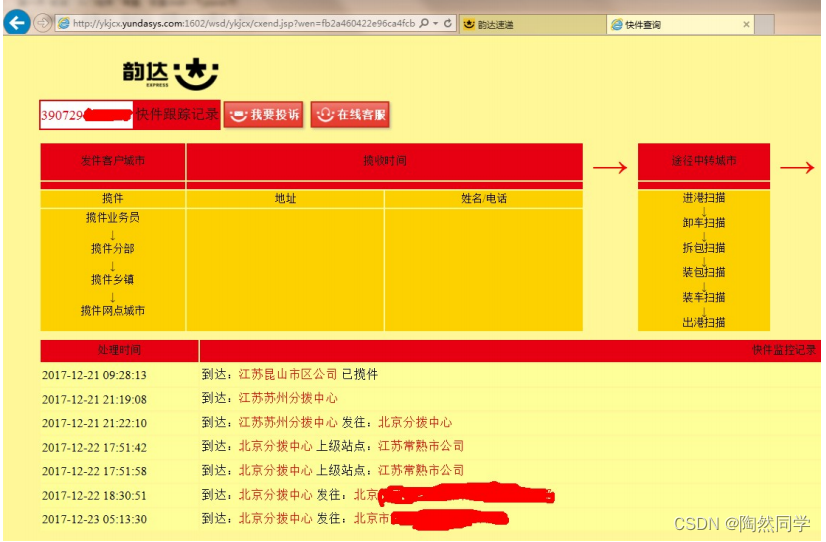
Task: Click the 进港扫描 step
Action: pyautogui.click(x=704, y=198)
